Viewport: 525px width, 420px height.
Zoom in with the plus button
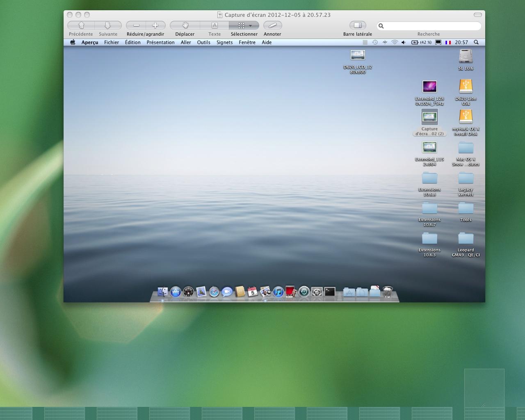click(155, 25)
